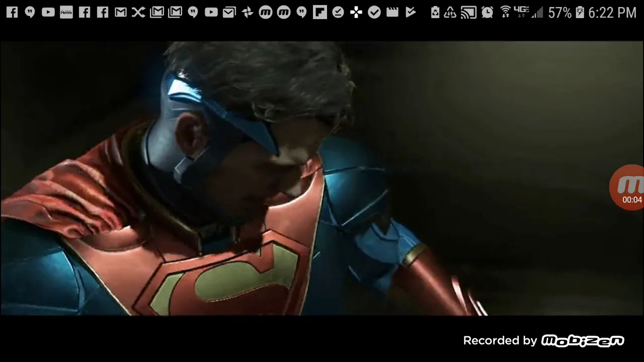Open the YouTube notification beside MeWe

[x=48, y=12]
